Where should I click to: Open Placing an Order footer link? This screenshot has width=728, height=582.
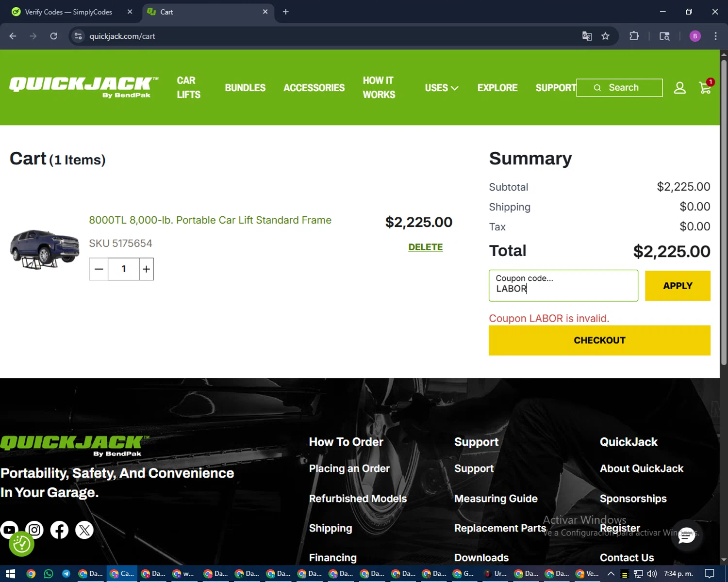[349, 469]
